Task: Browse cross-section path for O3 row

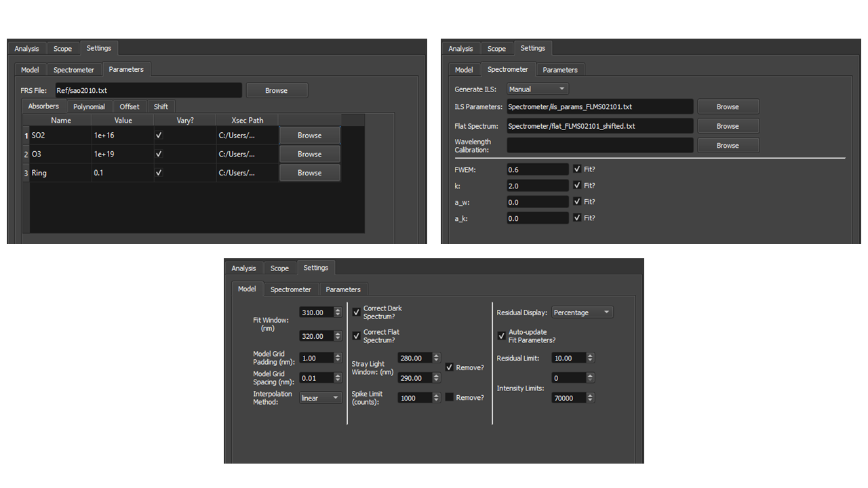Action: 309,154
